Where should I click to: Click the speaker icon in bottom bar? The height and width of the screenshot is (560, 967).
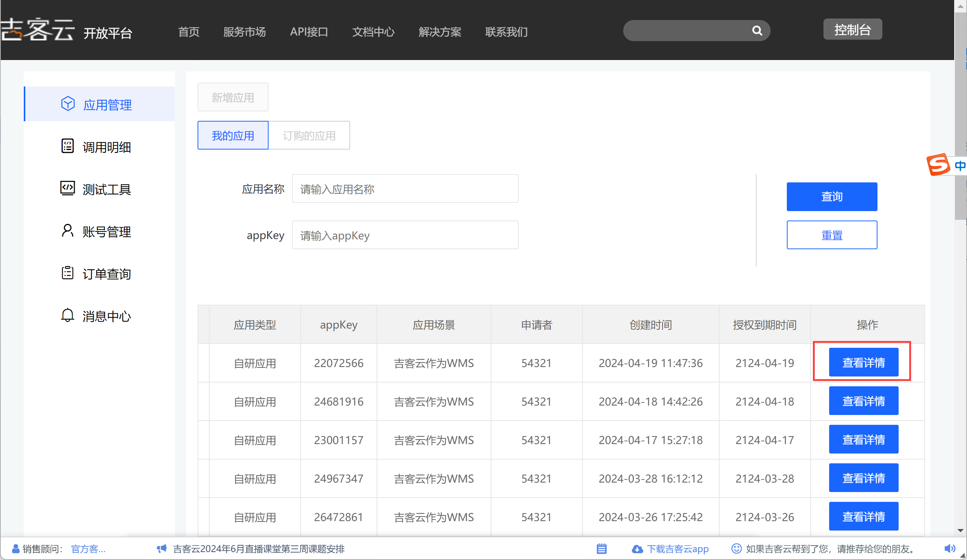tap(949, 549)
